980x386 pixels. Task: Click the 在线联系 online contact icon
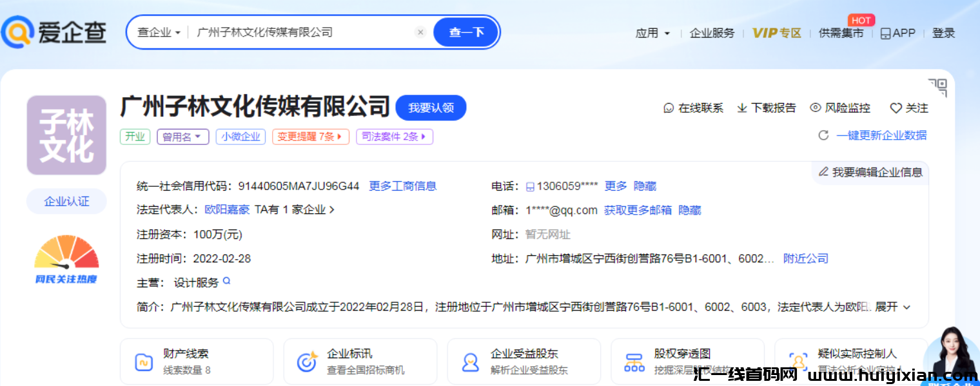668,108
